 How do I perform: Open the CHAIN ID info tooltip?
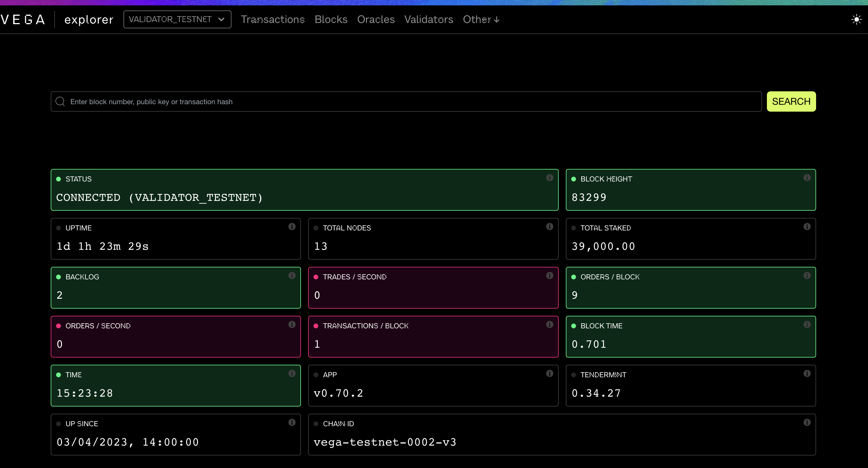click(x=807, y=422)
